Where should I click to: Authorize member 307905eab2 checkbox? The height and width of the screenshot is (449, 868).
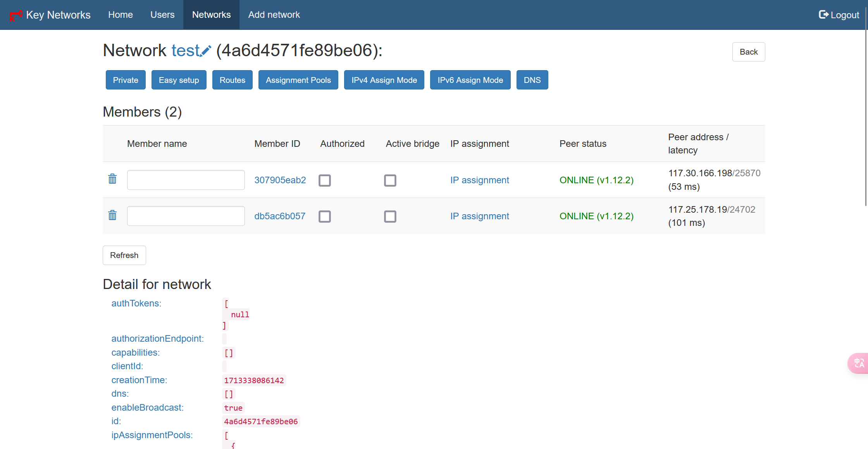tap(325, 181)
